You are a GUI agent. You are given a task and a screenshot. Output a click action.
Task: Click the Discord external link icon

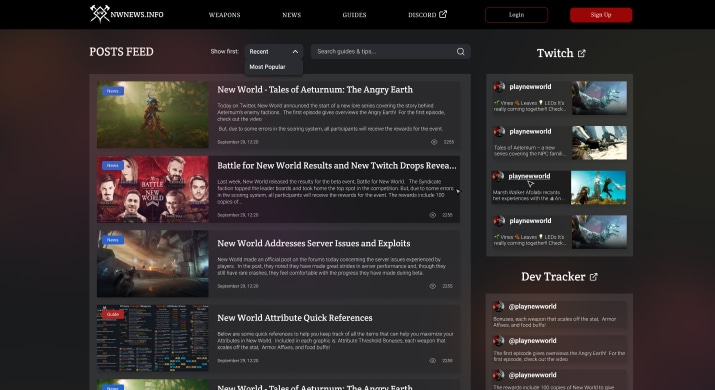443,14
